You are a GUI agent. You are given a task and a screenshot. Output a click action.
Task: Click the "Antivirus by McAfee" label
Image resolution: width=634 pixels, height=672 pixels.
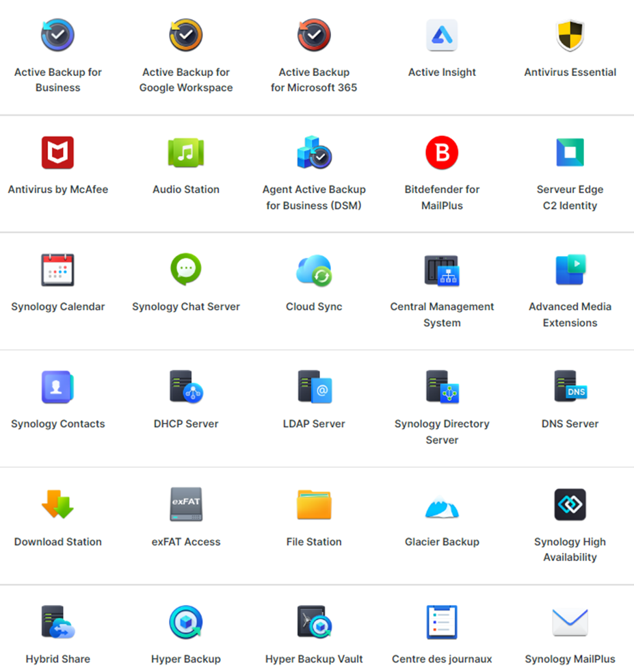pos(58,190)
